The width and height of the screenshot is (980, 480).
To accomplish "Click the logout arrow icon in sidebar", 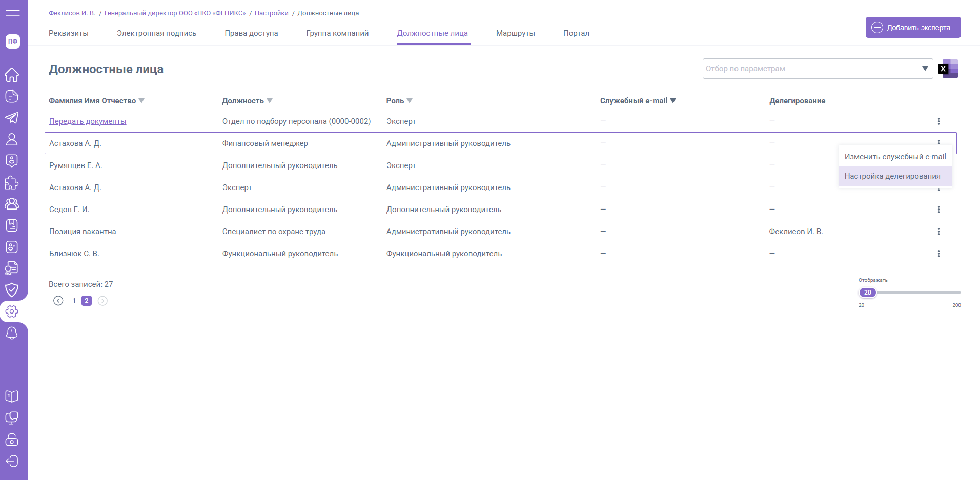I will click(x=12, y=461).
